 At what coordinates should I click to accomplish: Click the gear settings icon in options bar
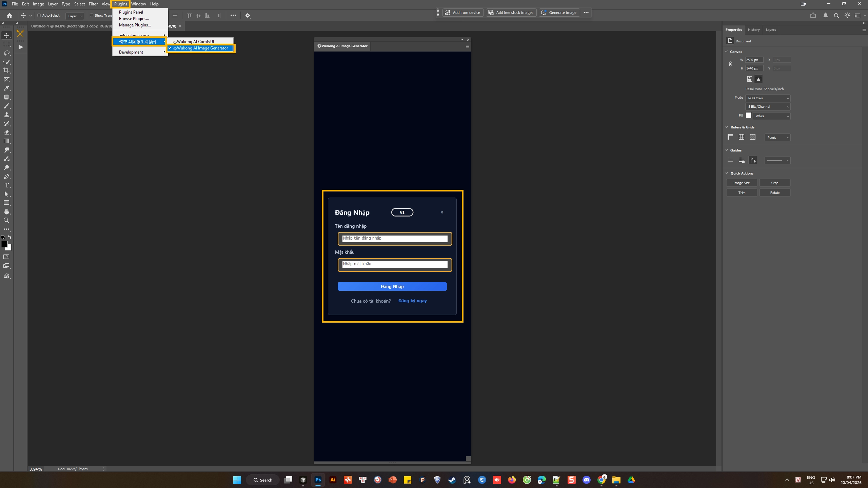point(248,16)
